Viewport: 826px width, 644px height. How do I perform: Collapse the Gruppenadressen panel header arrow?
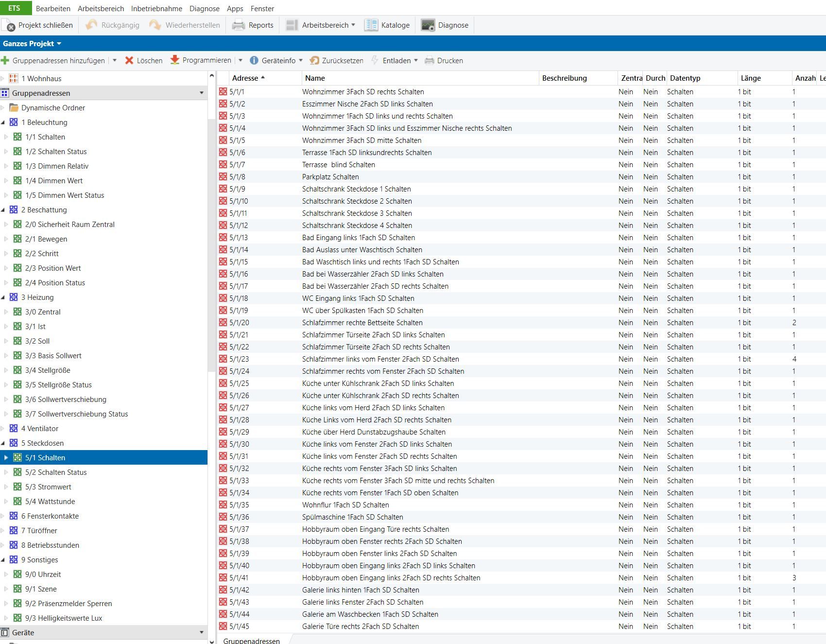tap(202, 93)
